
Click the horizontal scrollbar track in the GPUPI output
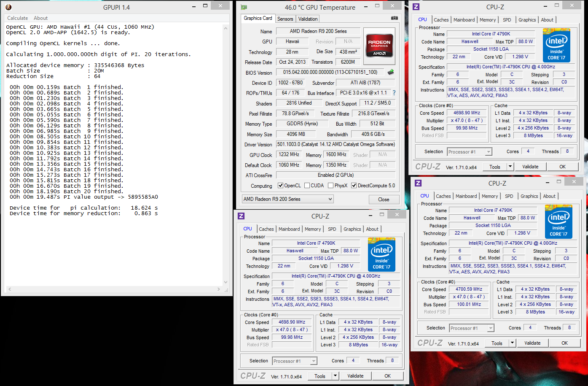(x=114, y=289)
